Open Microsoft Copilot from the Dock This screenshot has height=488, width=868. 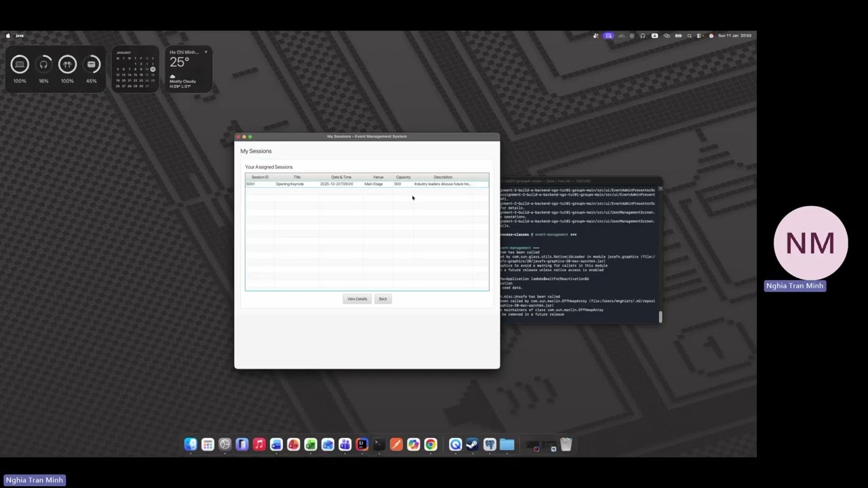coord(414,445)
